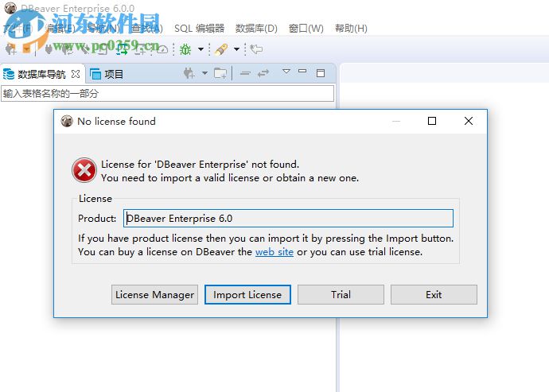Open the navigator view menu triangle
This screenshot has height=392, width=549.
(286, 72)
